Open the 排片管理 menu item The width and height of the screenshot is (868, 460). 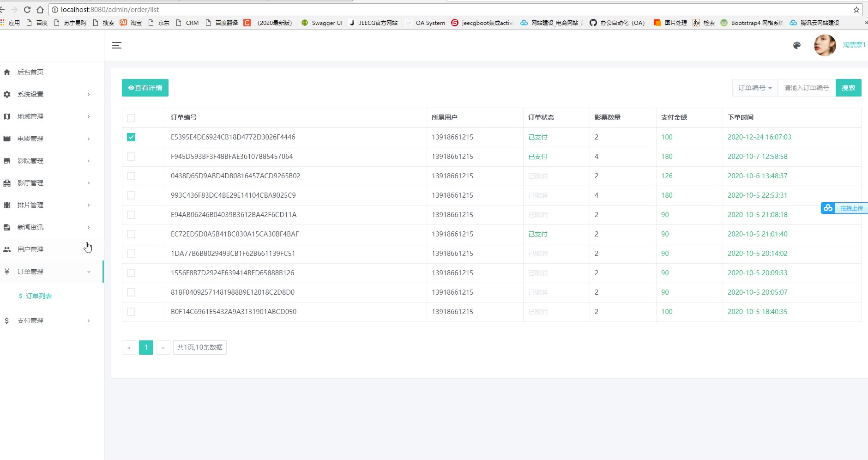46,205
